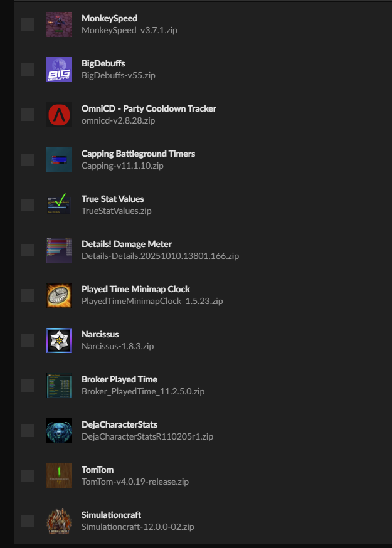Check the Played Time Minimap Clock checkbox
The image size is (392, 548).
click(28, 295)
